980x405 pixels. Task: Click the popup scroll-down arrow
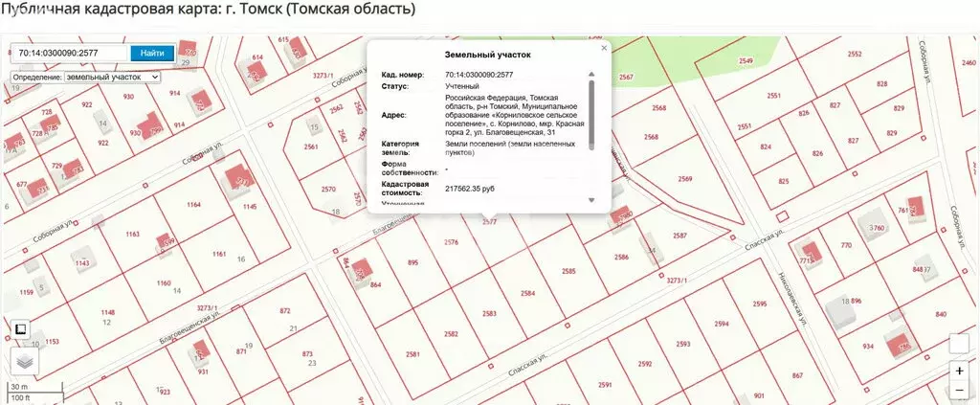(591, 200)
